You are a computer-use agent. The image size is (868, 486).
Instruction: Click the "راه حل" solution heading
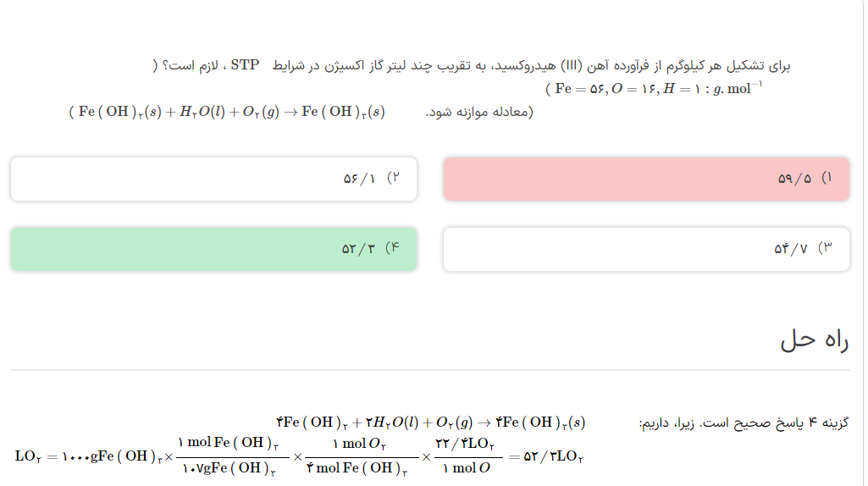tap(814, 340)
